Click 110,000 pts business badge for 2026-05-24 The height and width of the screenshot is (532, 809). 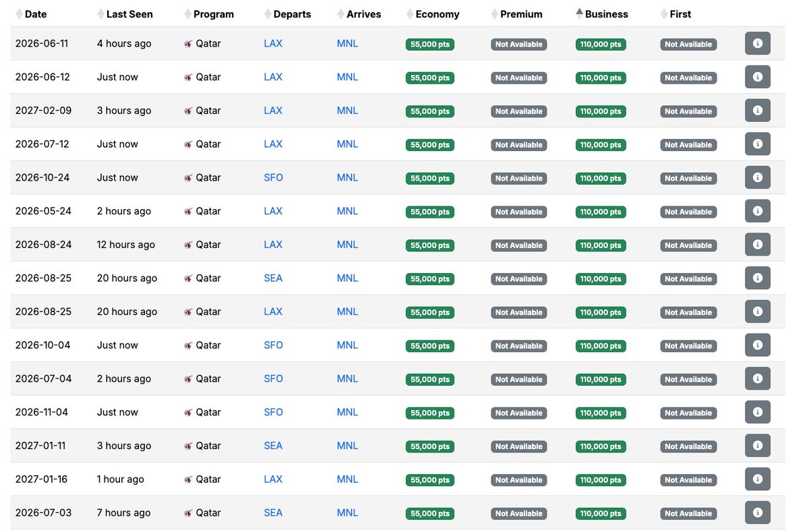pos(601,212)
